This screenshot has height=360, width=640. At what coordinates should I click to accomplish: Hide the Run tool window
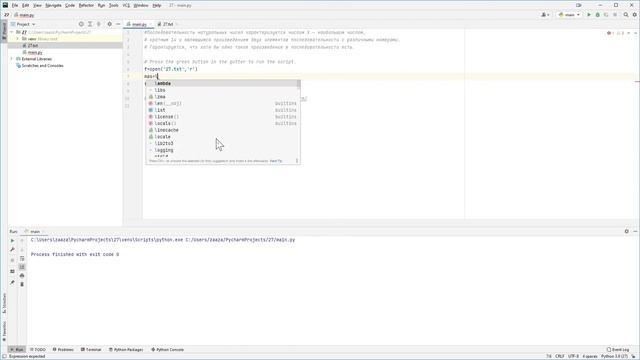635,231
